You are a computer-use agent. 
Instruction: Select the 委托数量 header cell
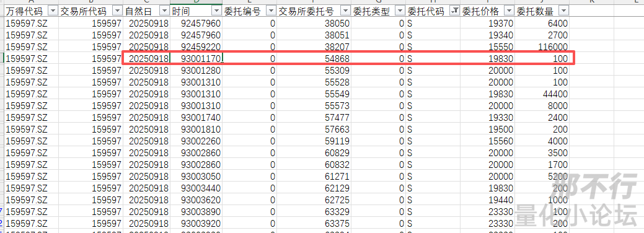542,11
